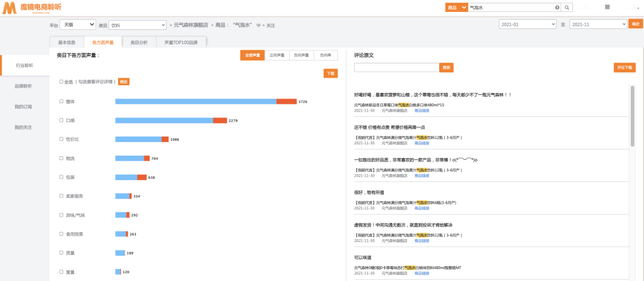Go to 行业聆听 in the sidebar
Image resolution: width=644 pixels, height=281 pixels.
point(24,65)
